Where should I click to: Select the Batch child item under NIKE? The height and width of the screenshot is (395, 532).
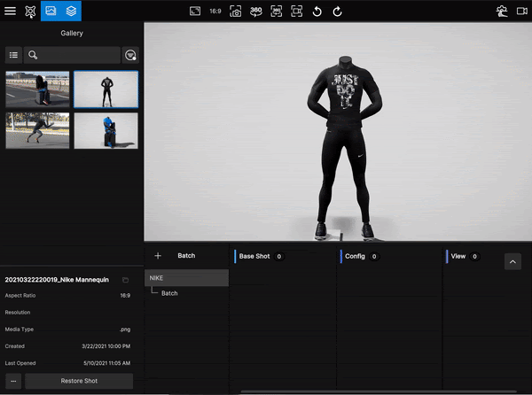pos(169,293)
